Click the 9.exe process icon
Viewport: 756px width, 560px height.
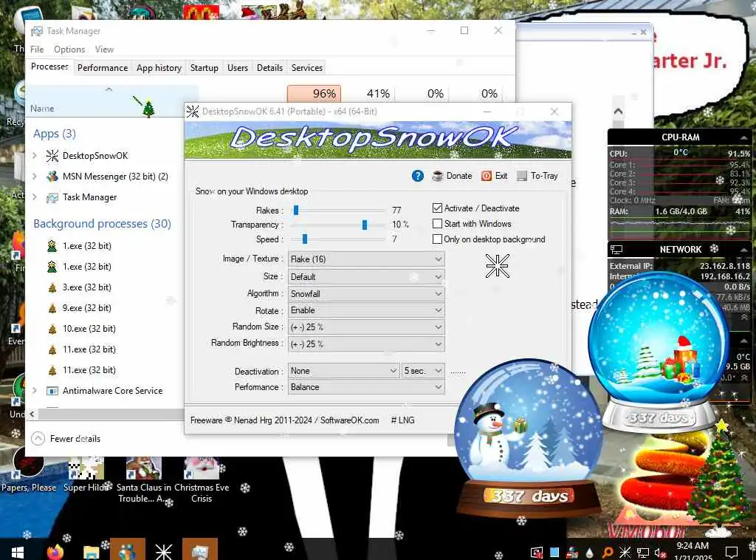(x=52, y=308)
